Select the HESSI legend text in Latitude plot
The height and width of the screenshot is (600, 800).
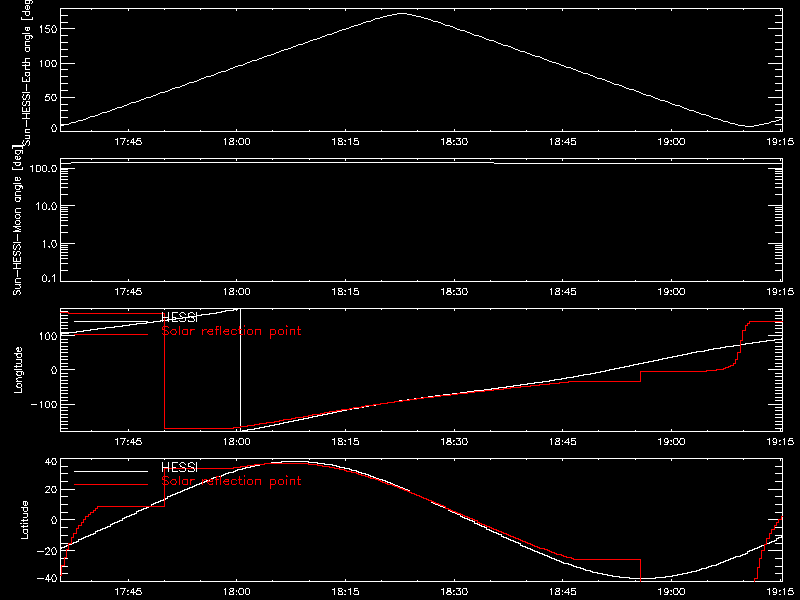pos(179,467)
